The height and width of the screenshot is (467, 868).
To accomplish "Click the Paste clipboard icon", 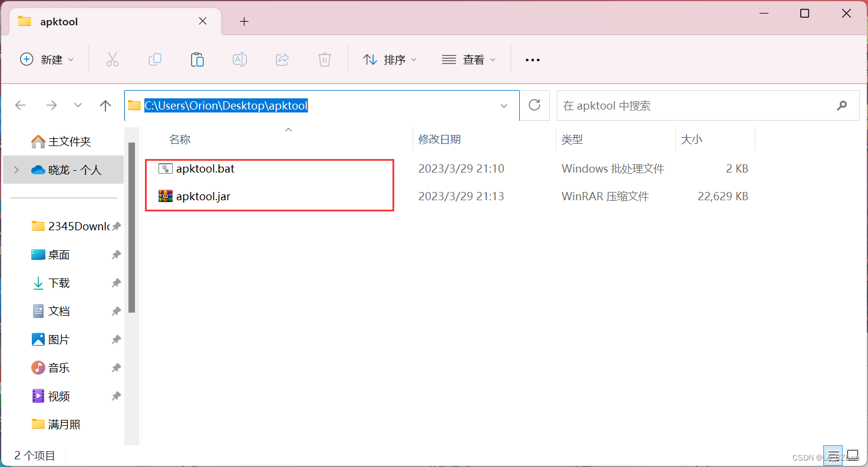I will (x=197, y=59).
